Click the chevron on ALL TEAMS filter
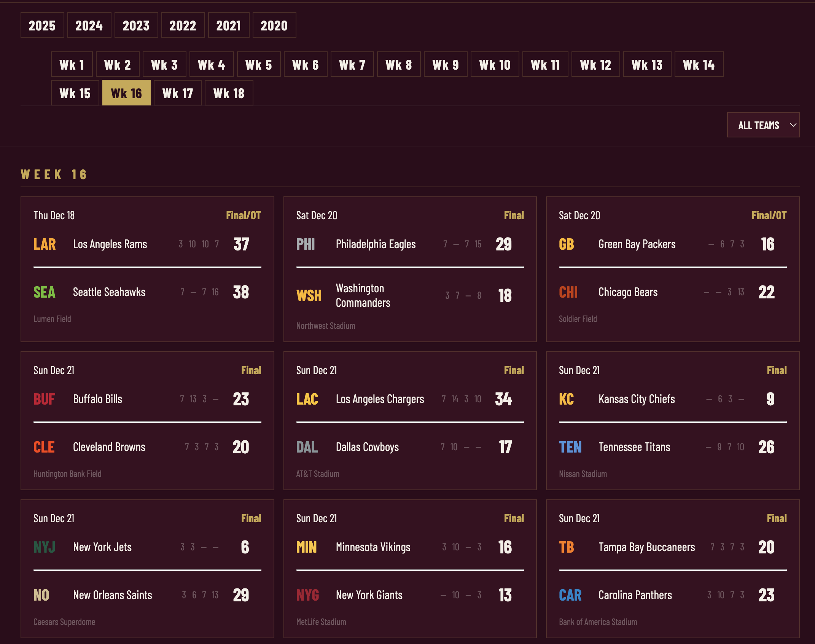815x644 pixels. click(x=793, y=125)
